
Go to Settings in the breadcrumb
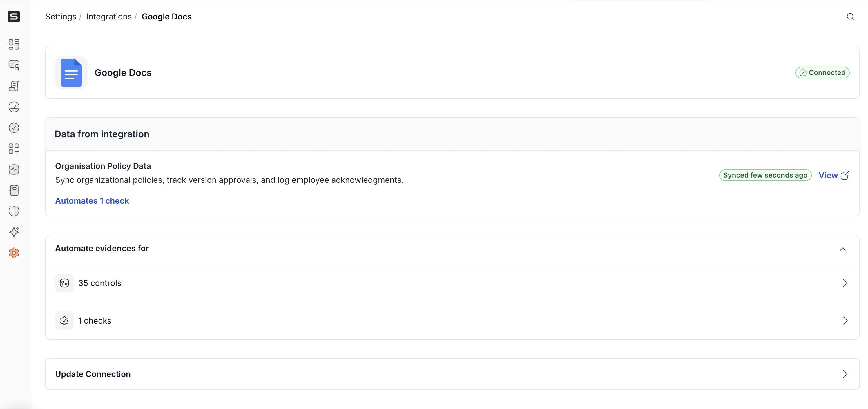tap(61, 17)
